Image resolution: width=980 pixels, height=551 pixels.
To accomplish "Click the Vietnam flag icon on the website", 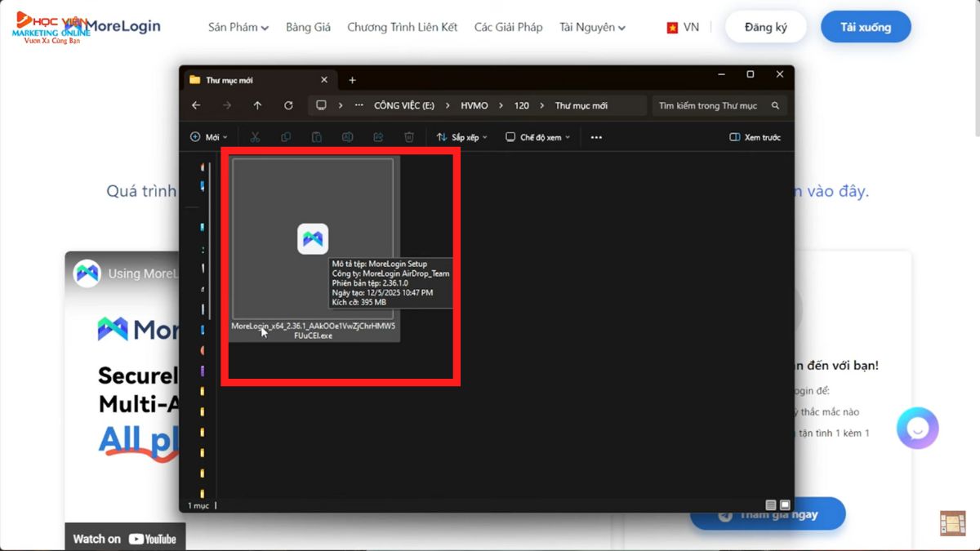I will (673, 28).
